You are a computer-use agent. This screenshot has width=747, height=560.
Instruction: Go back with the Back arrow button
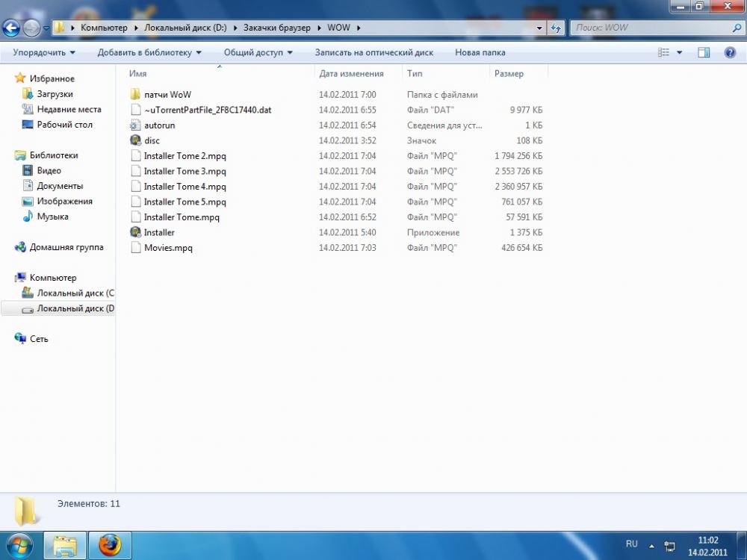pos(11,28)
